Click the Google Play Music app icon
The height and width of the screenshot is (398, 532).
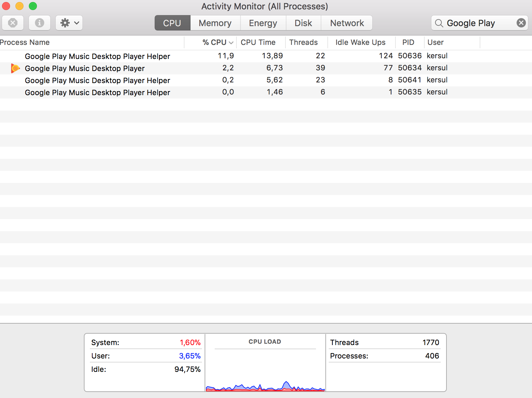point(15,68)
